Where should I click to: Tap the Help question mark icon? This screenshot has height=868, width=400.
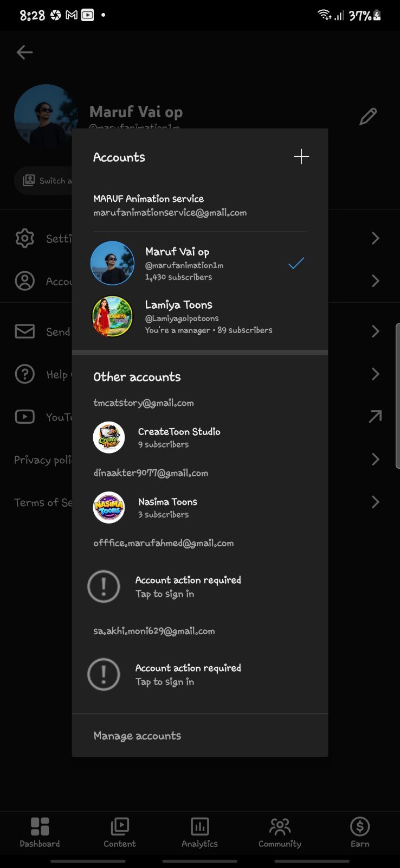(25, 374)
